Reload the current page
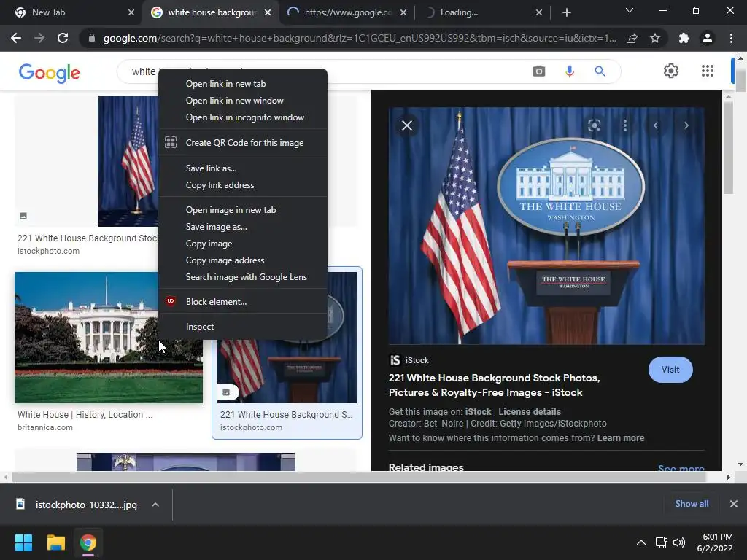747x560 pixels. click(x=63, y=38)
